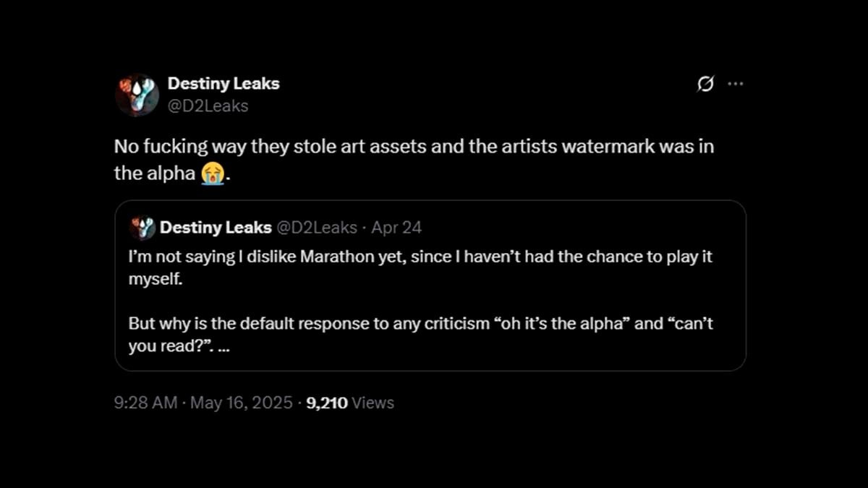Open the @D2Leaks handle in quoted tweet

pyautogui.click(x=317, y=228)
